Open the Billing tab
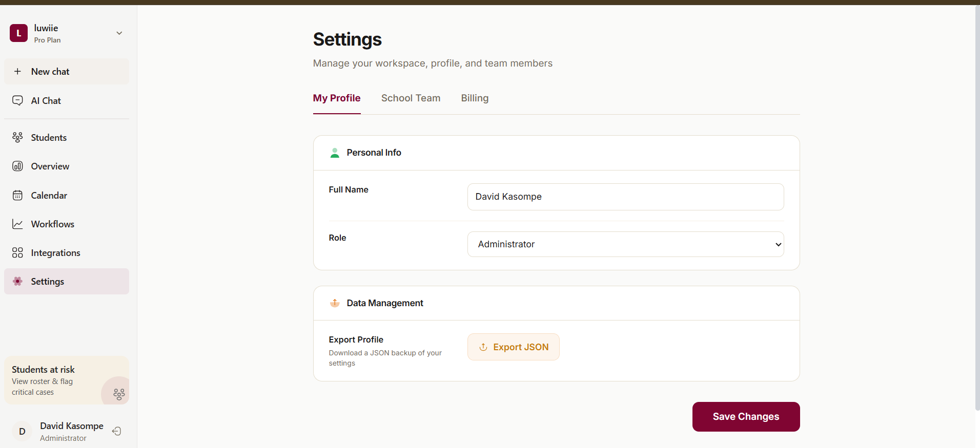Viewport: 980px width, 448px height. (475, 98)
